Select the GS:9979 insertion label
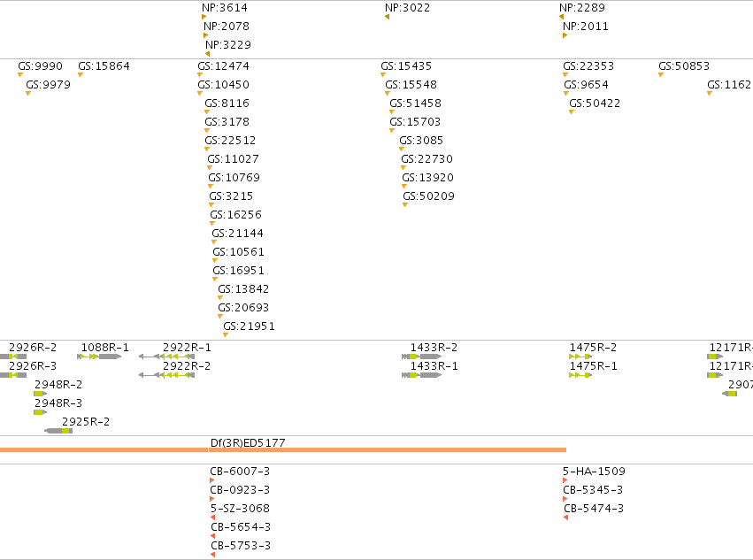 point(48,85)
